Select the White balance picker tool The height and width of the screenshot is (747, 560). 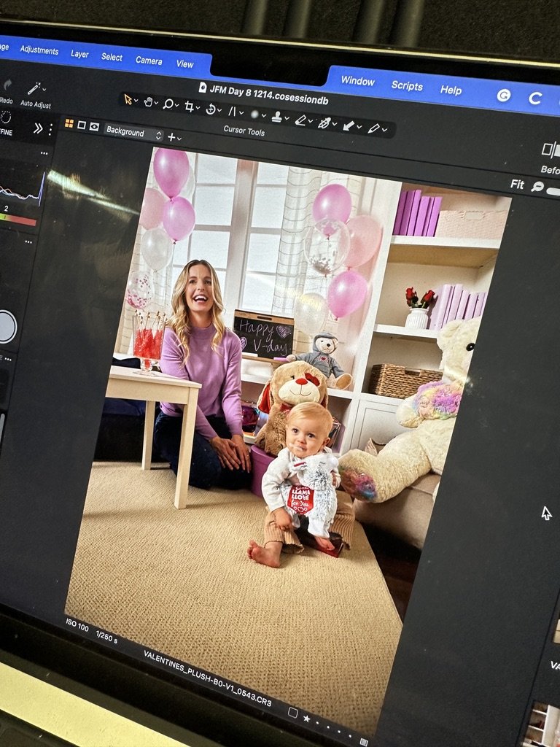tap(373, 128)
